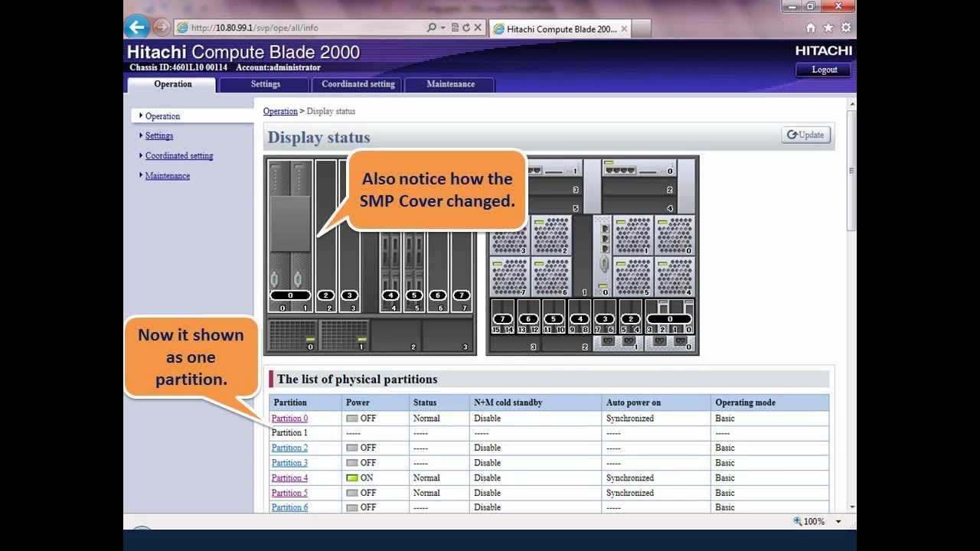
Task: Open the Partition 2 link
Action: click(x=289, y=448)
